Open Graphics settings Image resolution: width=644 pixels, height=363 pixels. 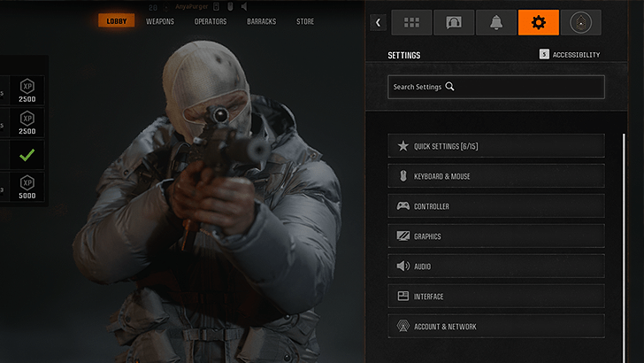(496, 236)
